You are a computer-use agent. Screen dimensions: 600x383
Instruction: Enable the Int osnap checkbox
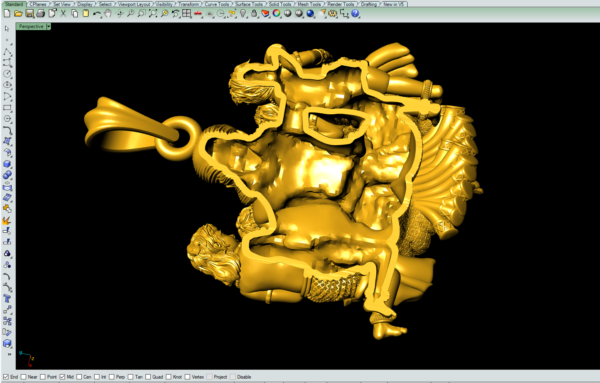point(97,377)
